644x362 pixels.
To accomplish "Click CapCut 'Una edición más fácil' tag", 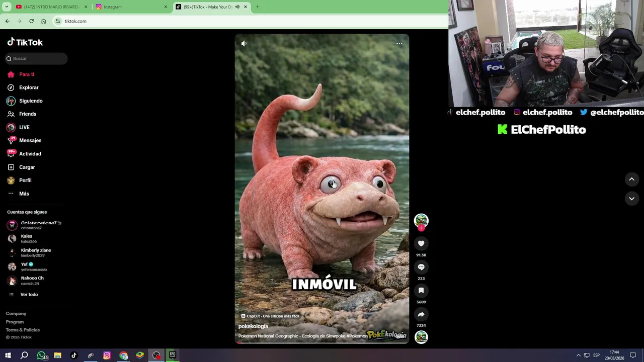I will click(x=270, y=316).
